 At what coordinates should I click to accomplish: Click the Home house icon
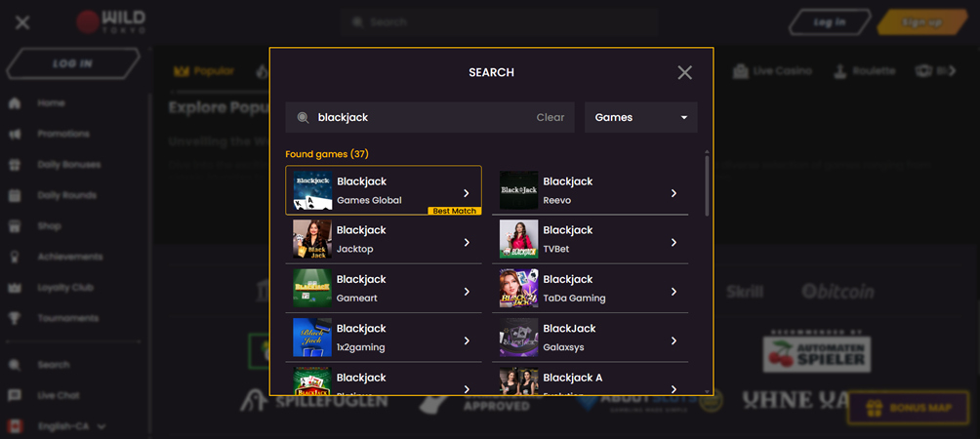click(15, 103)
